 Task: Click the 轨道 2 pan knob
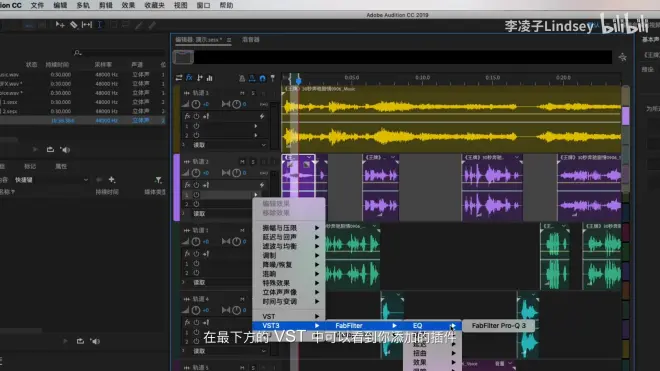237,173
